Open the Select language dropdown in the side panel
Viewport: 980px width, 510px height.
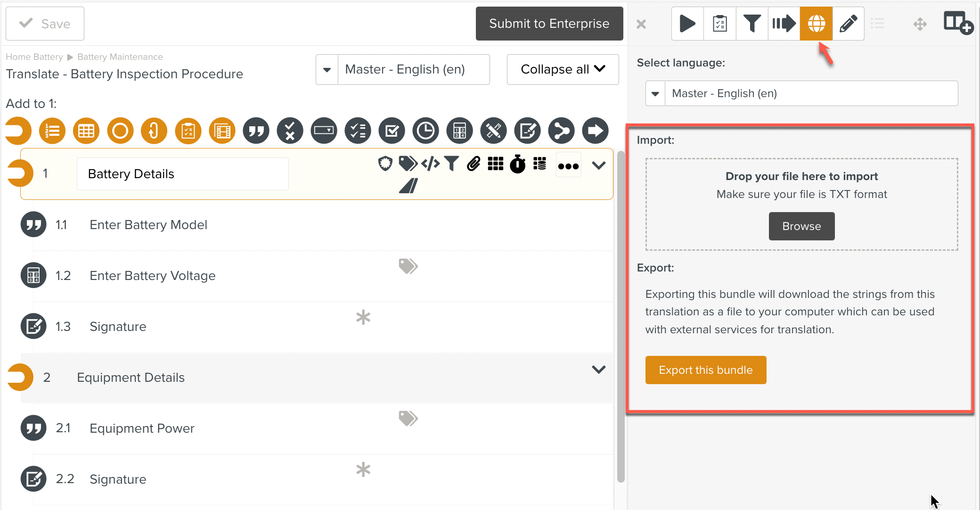coord(655,93)
